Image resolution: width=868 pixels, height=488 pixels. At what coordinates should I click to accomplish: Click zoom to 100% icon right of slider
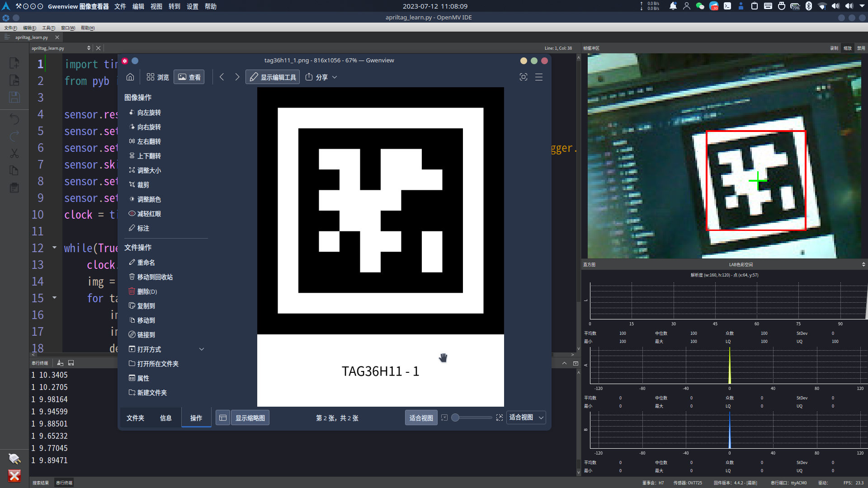tap(499, 418)
